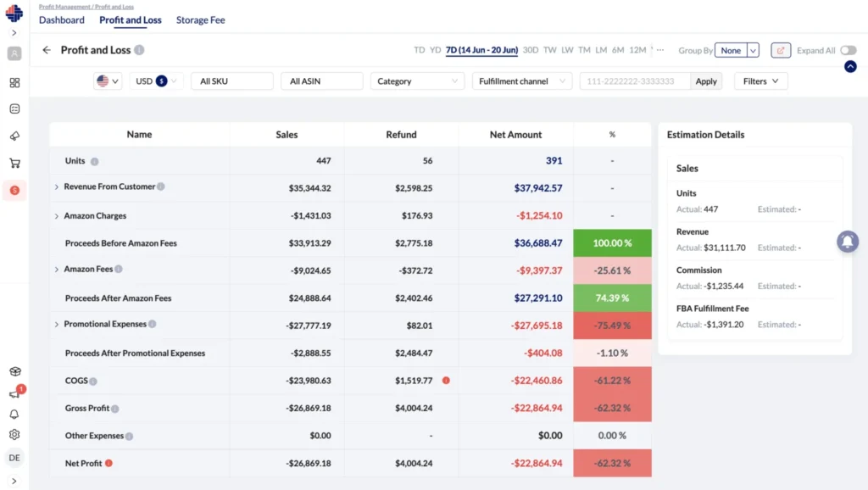The width and height of the screenshot is (868, 490).
Task: Open the Dashboard tab
Action: [x=61, y=19]
